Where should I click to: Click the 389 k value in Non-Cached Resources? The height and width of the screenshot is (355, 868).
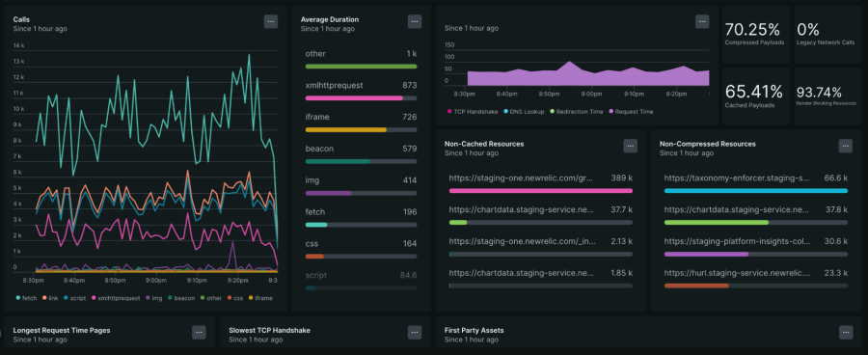point(622,178)
